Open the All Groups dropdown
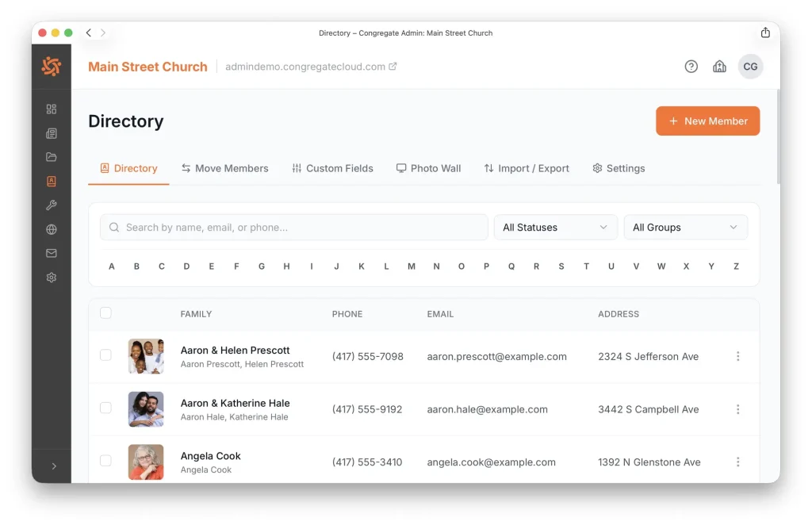The width and height of the screenshot is (812, 525). (685, 228)
